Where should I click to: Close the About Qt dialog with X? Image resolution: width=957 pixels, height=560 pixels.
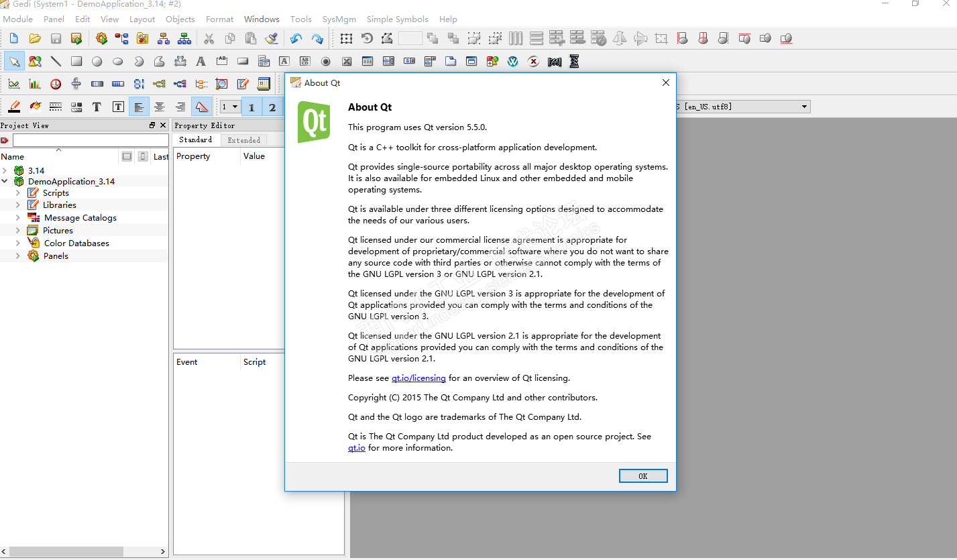pyautogui.click(x=666, y=82)
